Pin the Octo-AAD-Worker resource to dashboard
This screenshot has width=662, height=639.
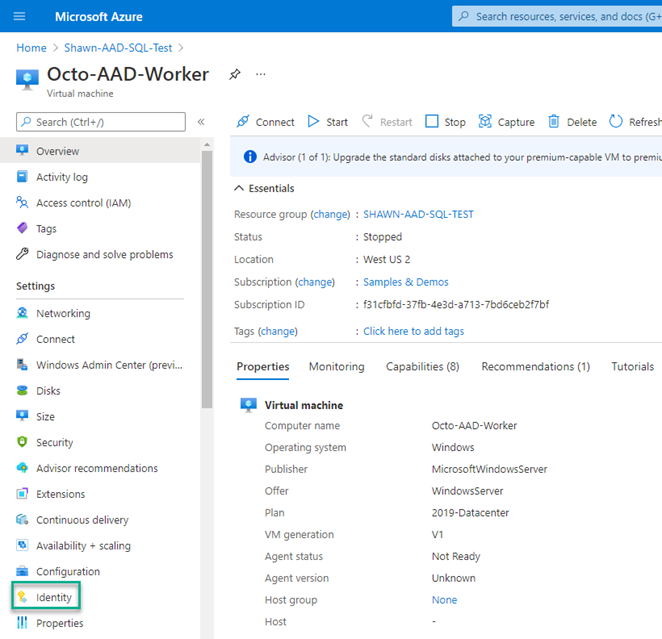click(x=235, y=75)
